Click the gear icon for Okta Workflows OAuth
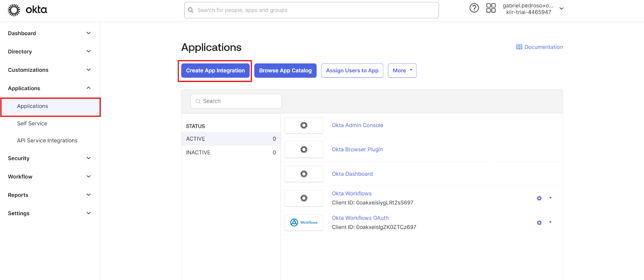The width and height of the screenshot is (644, 280). pos(539,223)
